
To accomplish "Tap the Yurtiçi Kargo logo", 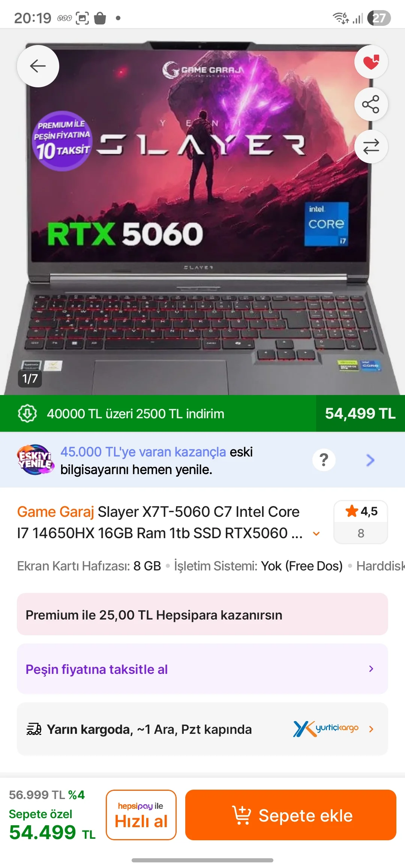I will click(326, 729).
